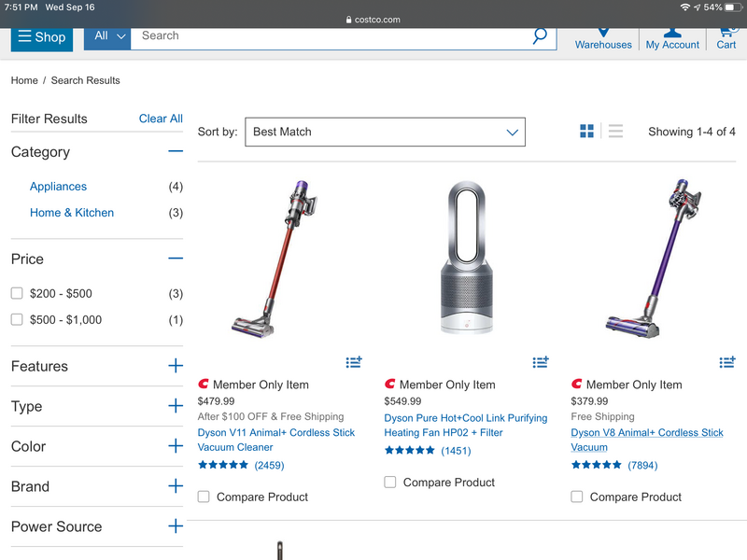Click After $100 OFF & Free Shipping text
Viewport: 747px width, 560px height.
(x=271, y=416)
